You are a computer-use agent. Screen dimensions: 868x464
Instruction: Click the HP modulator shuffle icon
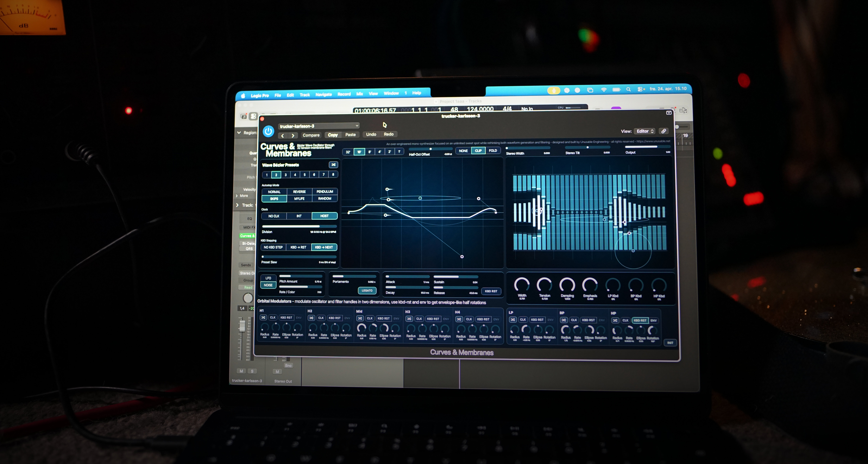click(615, 320)
